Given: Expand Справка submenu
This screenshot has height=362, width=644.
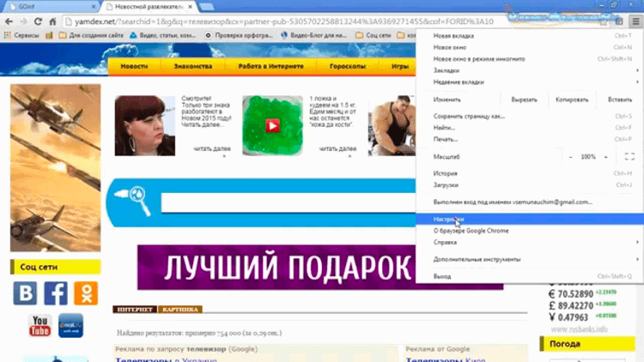Looking at the screenshot, I should click(x=530, y=242).
